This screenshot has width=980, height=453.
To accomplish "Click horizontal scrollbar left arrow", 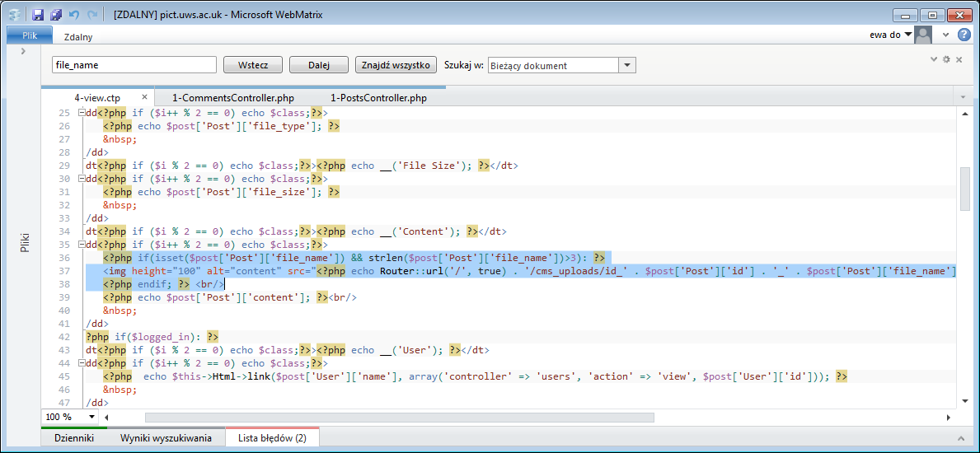I will tap(106, 417).
